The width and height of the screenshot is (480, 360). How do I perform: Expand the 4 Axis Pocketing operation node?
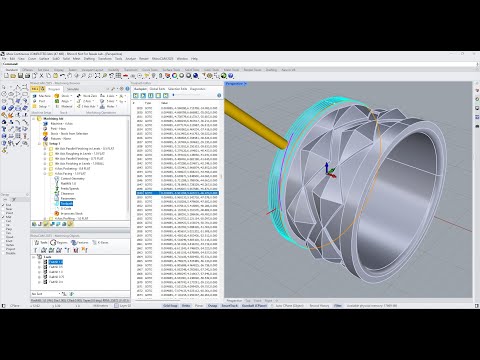click(x=45, y=169)
